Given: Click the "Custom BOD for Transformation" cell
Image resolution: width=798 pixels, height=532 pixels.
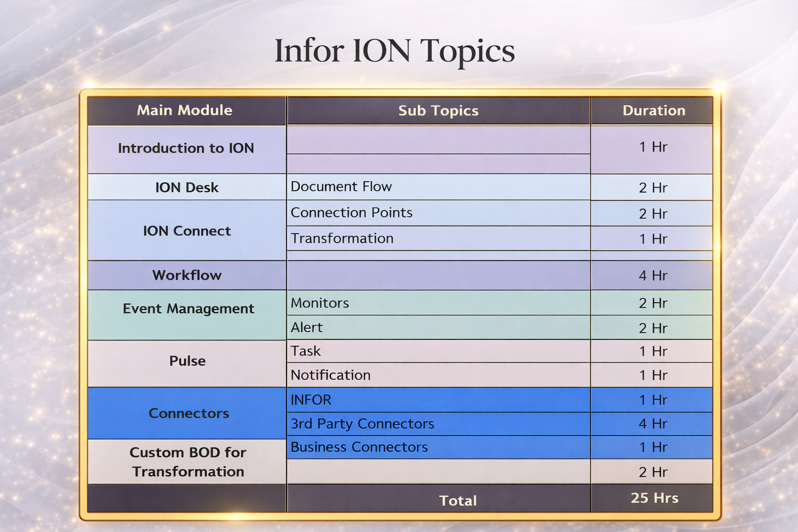Looking at the screenshot, I should 187,462.
